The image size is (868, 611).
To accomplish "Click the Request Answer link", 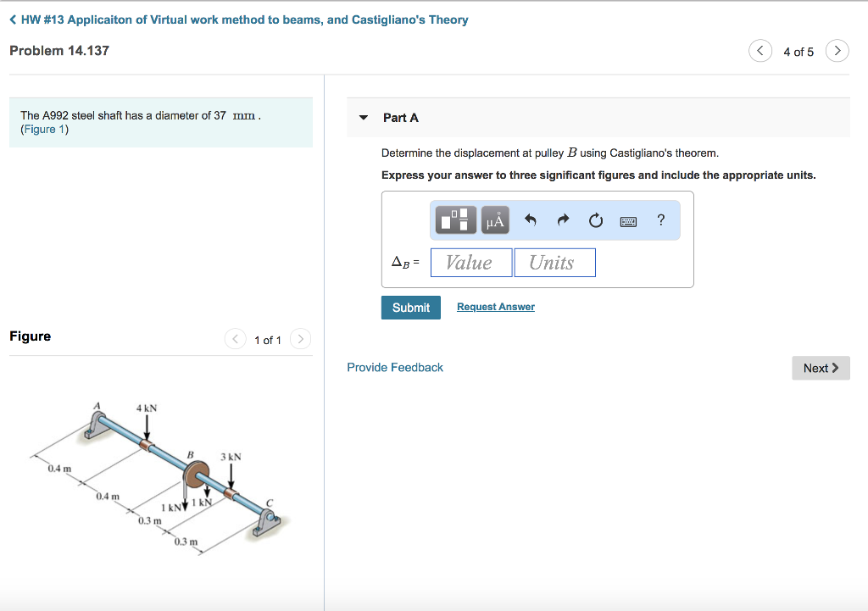I will click(496, 307).
